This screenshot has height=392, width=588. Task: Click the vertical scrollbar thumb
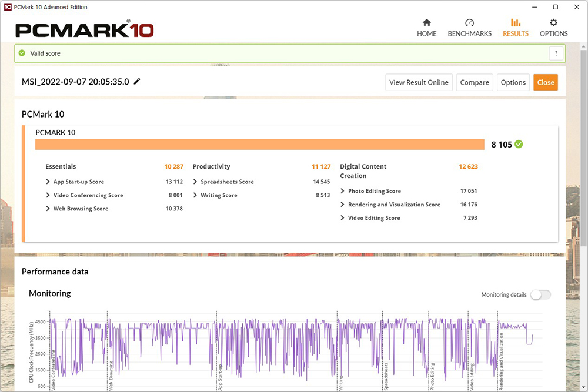click(583, 149)
